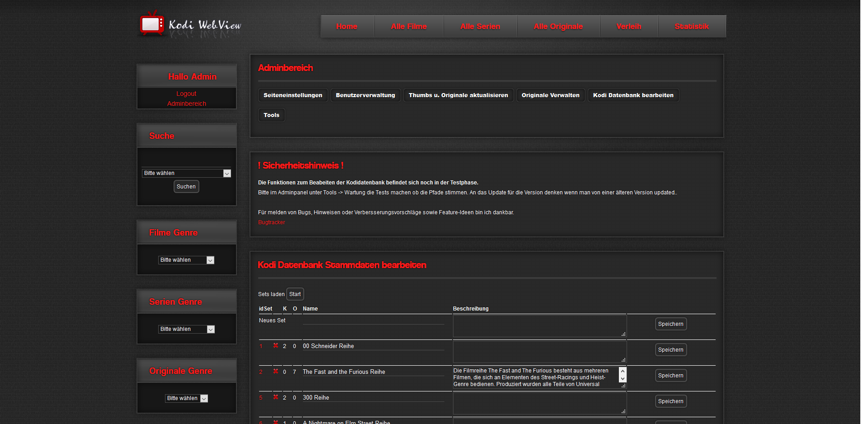Expand the Originale Genre dropdown
The width and height of the screenshot is (868, 424).
point(186,398)
